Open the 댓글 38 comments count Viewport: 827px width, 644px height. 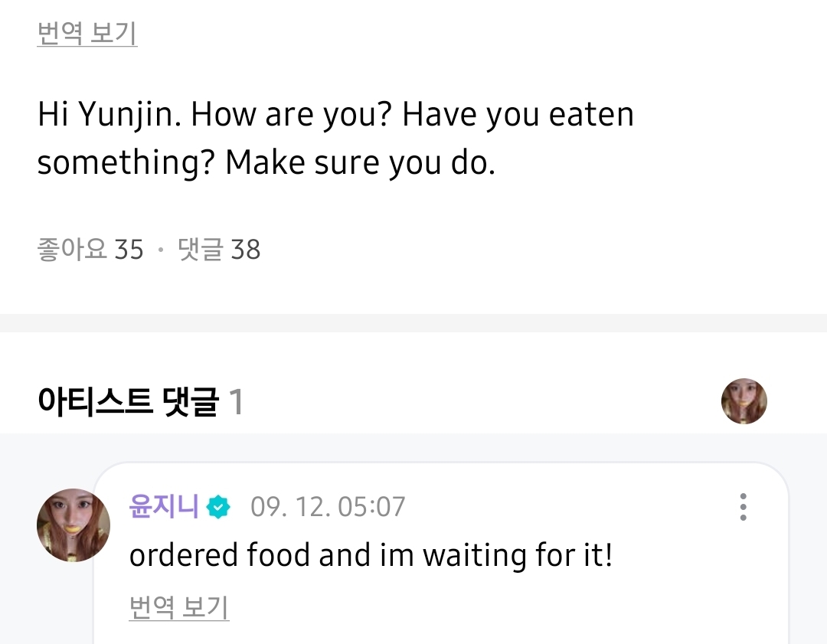[219, 250]
